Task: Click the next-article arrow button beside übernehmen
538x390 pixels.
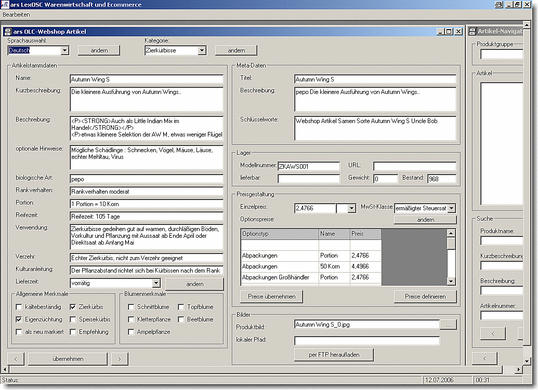Action: pyautogui.click(x=119, y=359)
